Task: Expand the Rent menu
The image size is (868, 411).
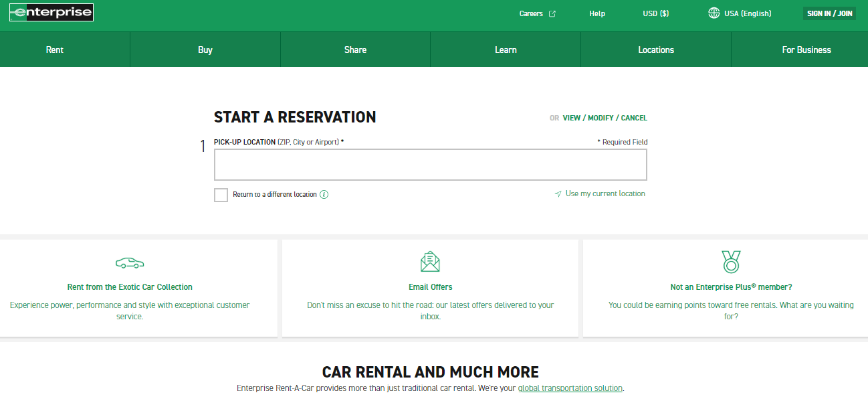Action: click(55, 50)
